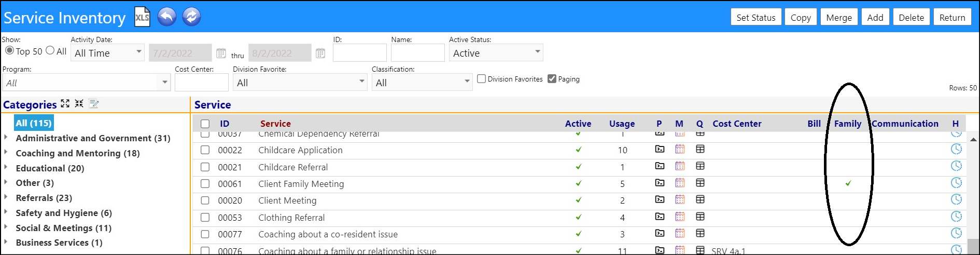The width and height of the screenshot is (980, 255).
Task: Open M calendar icon for Childcare Referral
Action: pyautogui.click(x=680, y=166)
